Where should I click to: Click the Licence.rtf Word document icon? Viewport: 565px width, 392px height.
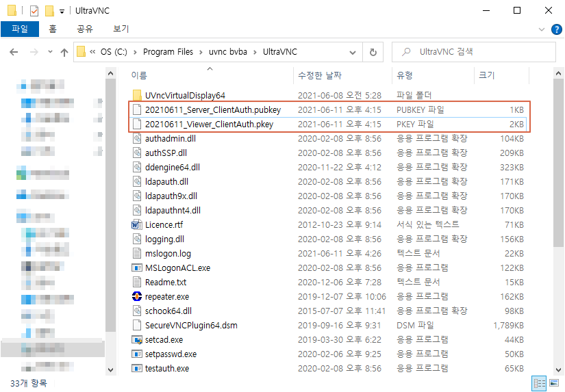point(137,224)
